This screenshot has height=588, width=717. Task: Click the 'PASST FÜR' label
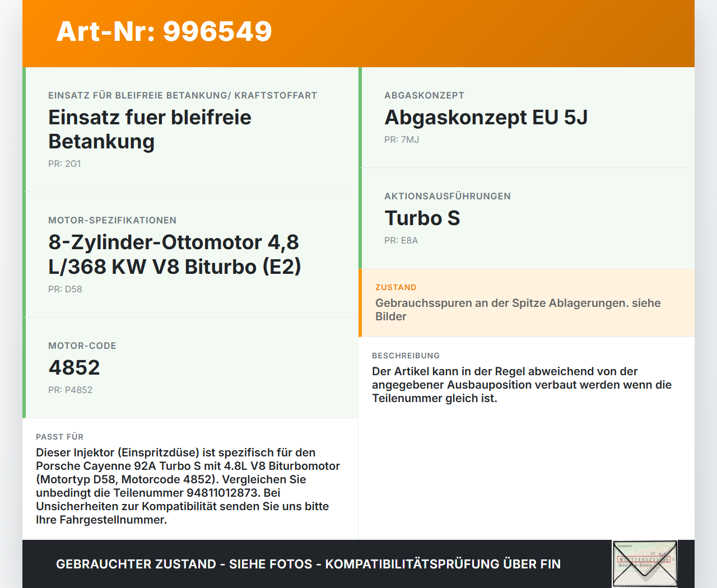60,437
